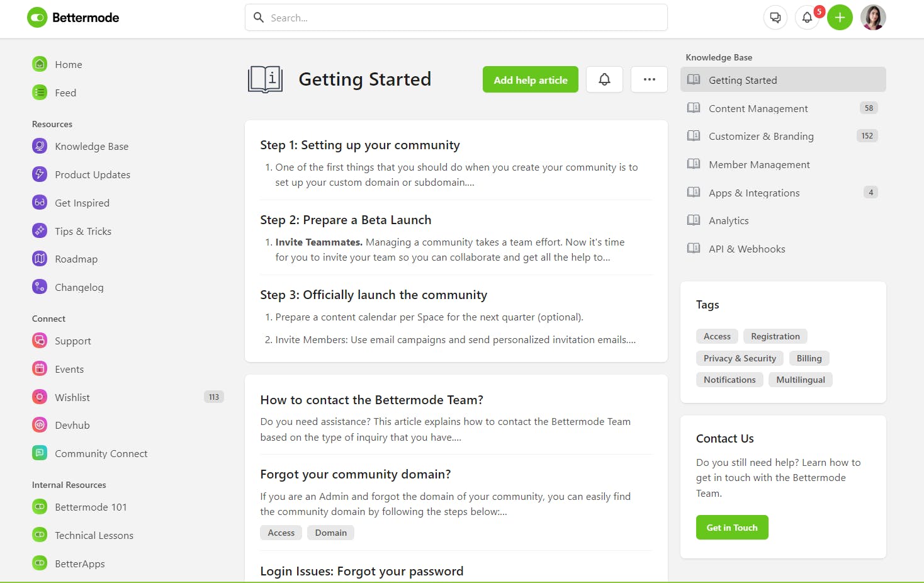This screenshot has height=583, width=924.
Task: Open the Wishlist space
Action: click(x=72, y=398)
